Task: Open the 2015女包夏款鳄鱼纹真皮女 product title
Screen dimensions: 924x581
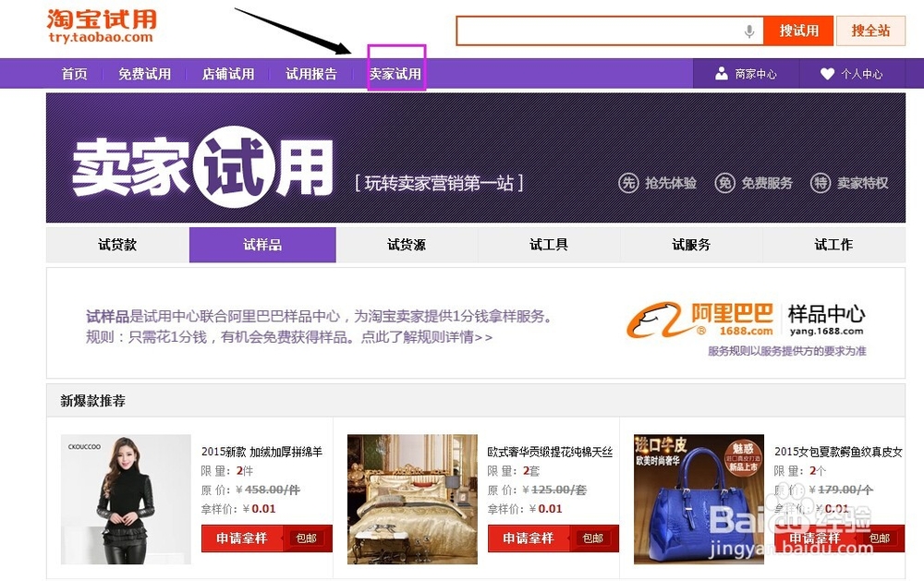Action: [839, 452]
